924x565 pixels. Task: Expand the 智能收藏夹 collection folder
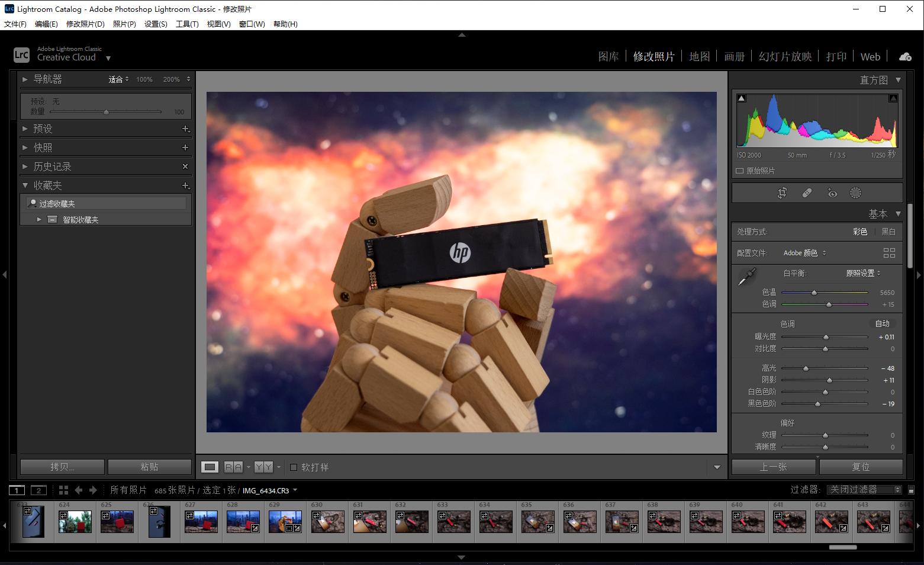38,219
